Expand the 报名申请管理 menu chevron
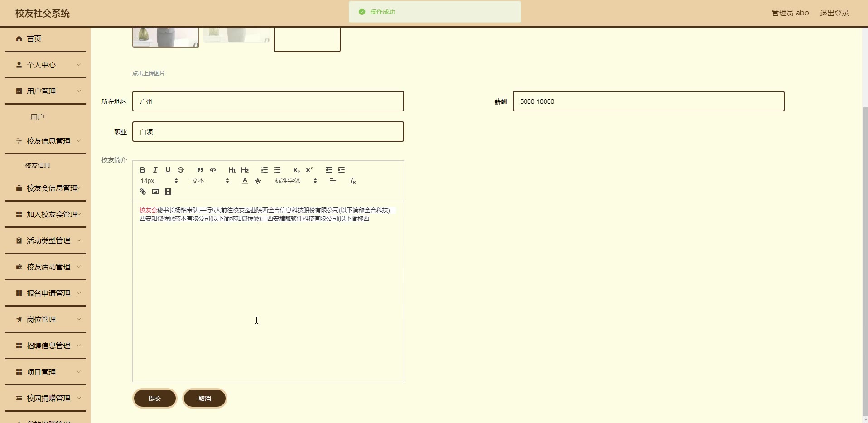Viewport: 868px width, 423px height. [79, 293]
